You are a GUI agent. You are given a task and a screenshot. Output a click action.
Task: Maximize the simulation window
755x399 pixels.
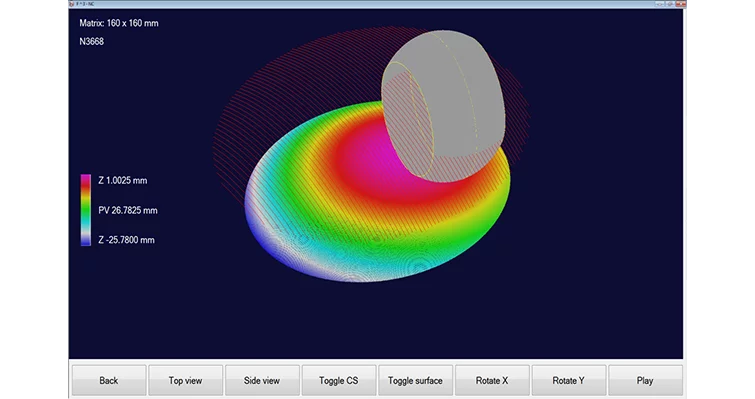pyautogui.click(x=670, y=4)
